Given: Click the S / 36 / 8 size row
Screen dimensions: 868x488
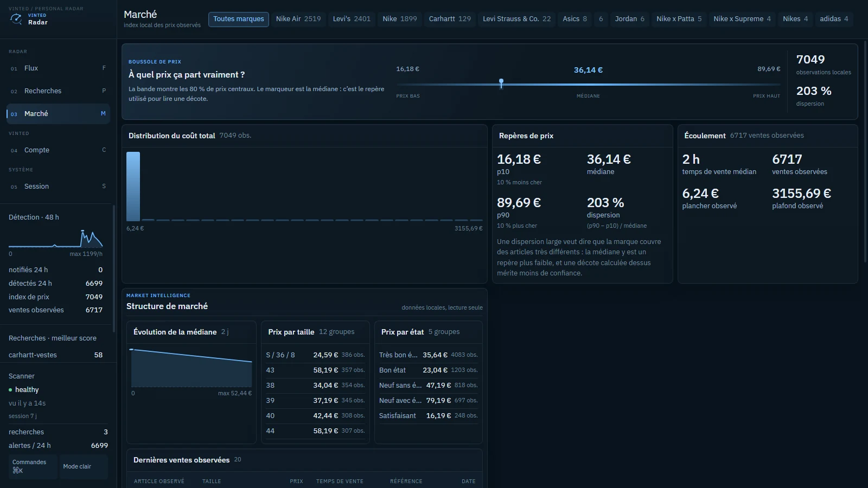Looking at the screenshot, I should tap(315, 355).
